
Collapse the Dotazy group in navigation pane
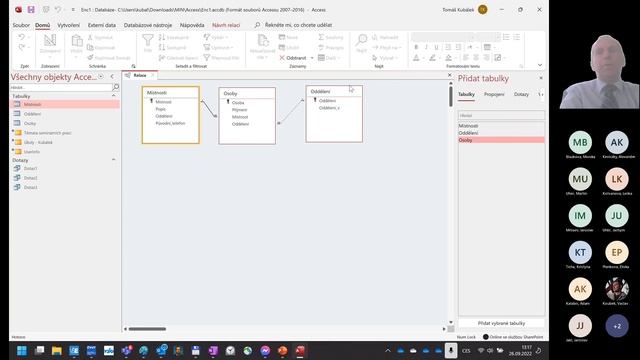tap(113, 160)
